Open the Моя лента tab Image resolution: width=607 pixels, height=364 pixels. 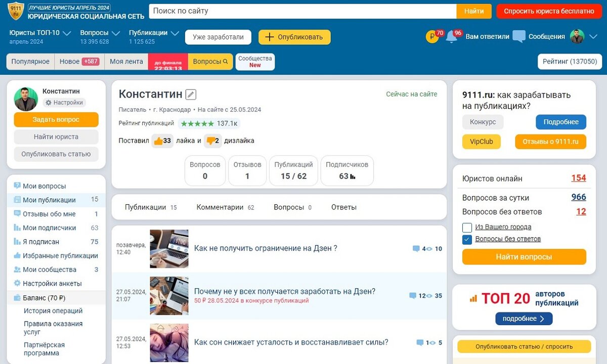click(126, 62)
